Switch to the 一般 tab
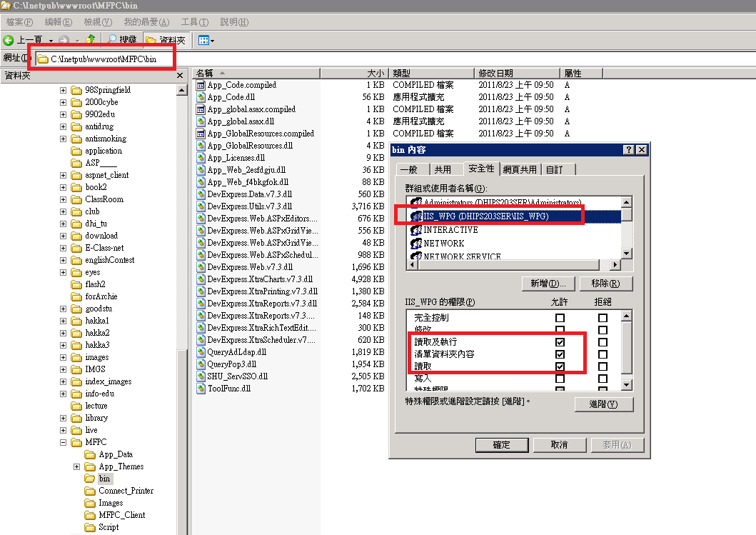 click(x=410, y=169)
